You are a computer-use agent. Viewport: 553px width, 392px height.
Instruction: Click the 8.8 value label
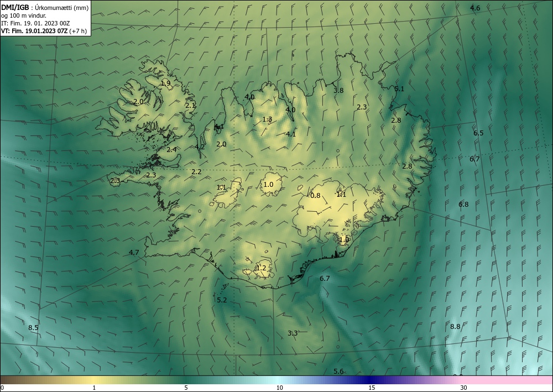coord(455,326)
